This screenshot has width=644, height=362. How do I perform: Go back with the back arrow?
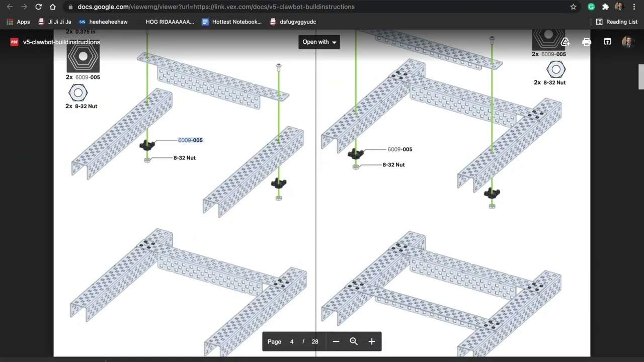(10, 7)
